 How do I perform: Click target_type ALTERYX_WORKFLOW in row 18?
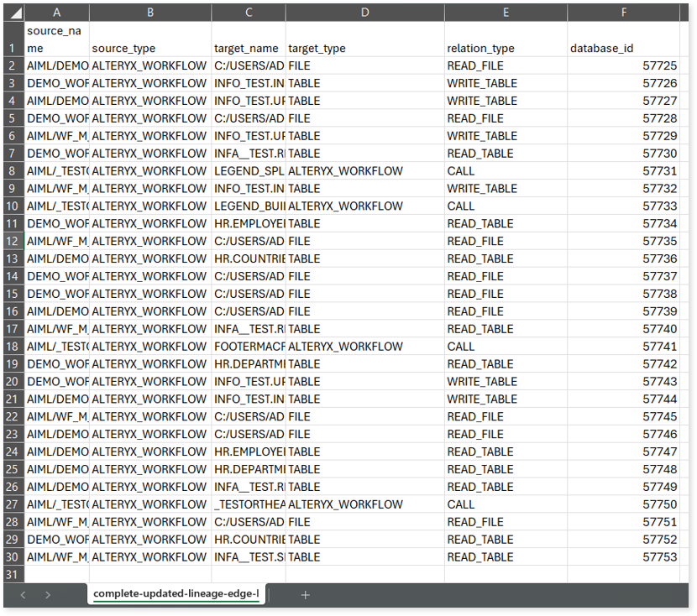click(x=365, y=347)
